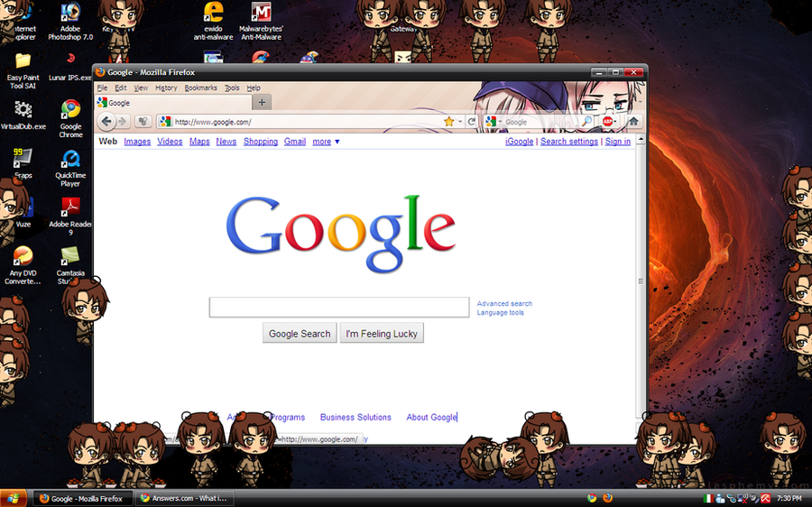Click in the Google search text box
812x507 pixels.
339,307
